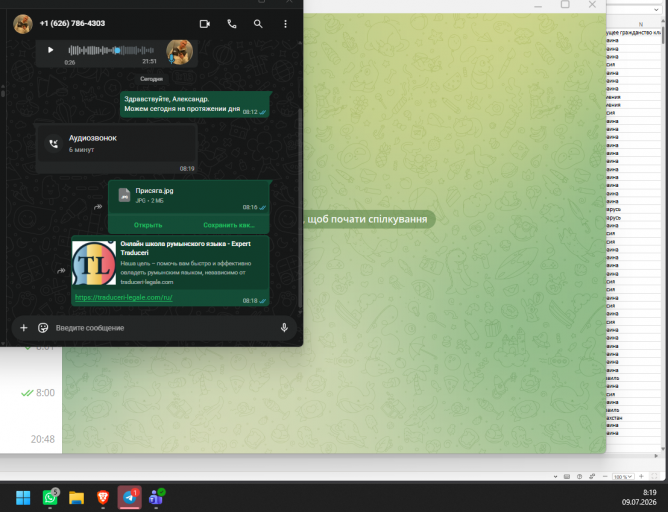This screenshot has width=668, height=512.
Task: Select column N header in spreadsheet
Action: [x=641, y=24]
